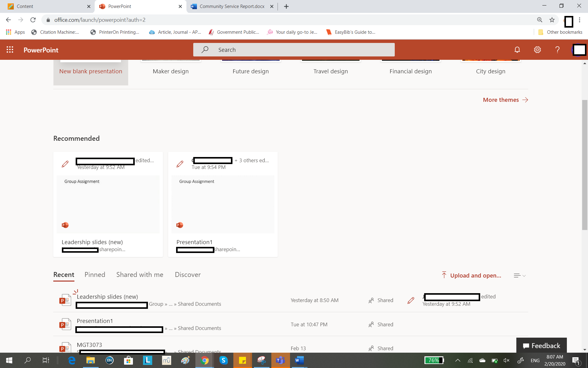Image resolution: width=588 pixels, height=368 pixels.
Task: Open the Leadership slides (new) recommended card
Action: [x=108, y=204]
